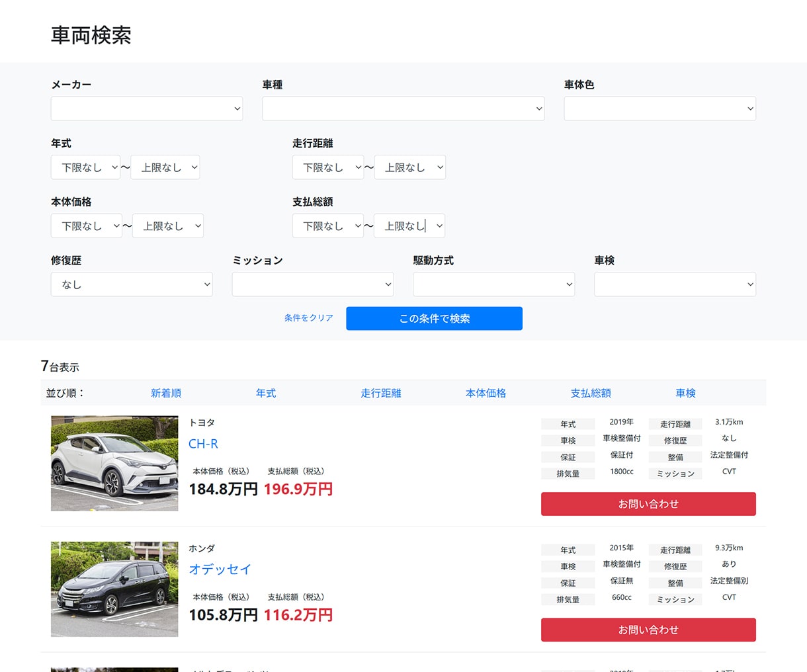Click the 196.9万円 total price
The image size is (807, 672).
(298, 489)
